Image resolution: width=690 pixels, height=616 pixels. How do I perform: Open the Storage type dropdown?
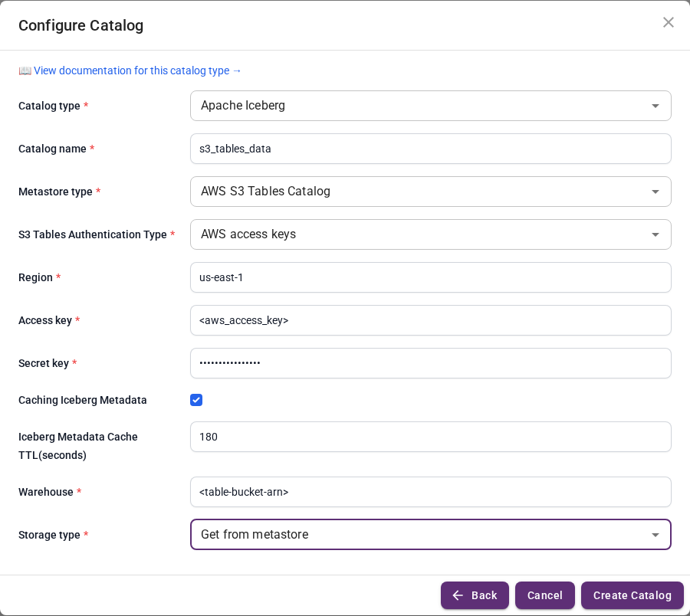click(430, 534)
